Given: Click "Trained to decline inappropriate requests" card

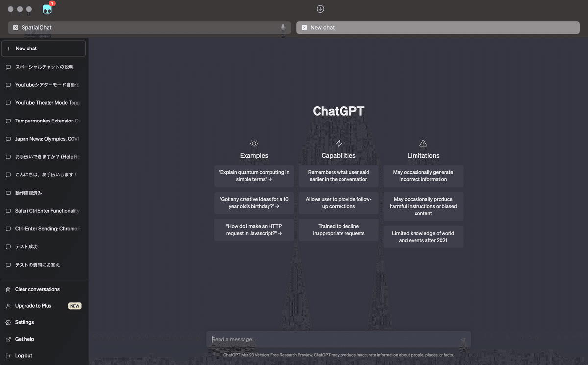Looking at the screenshot, I should pos(339,230).
